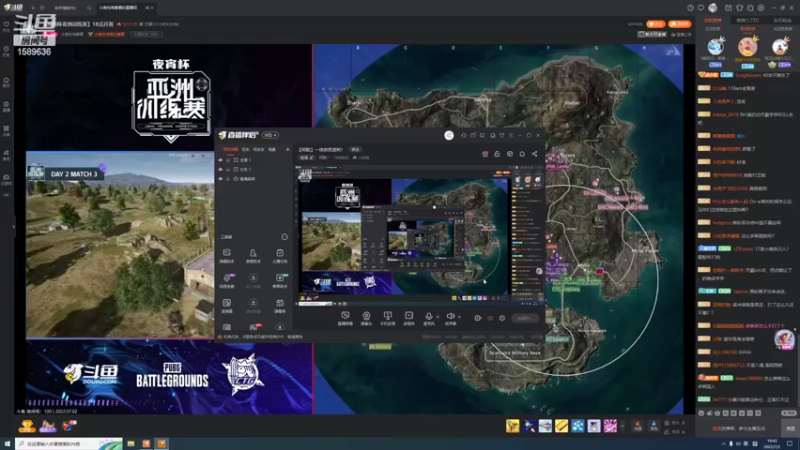Refresh the Douyu client page
This screenshot has width=800, height=450.
tap(42, 8)
